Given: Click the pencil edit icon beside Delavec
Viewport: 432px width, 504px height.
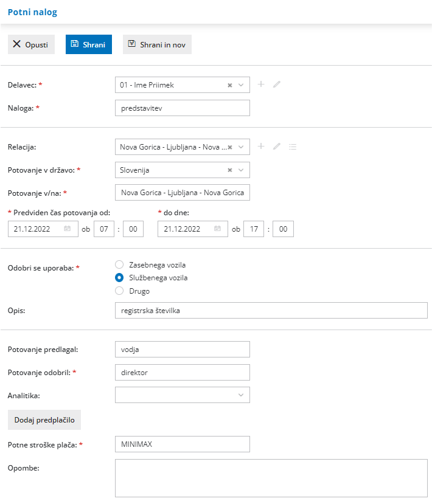Looking at the screenshot, I should click(x=277, y=85).
